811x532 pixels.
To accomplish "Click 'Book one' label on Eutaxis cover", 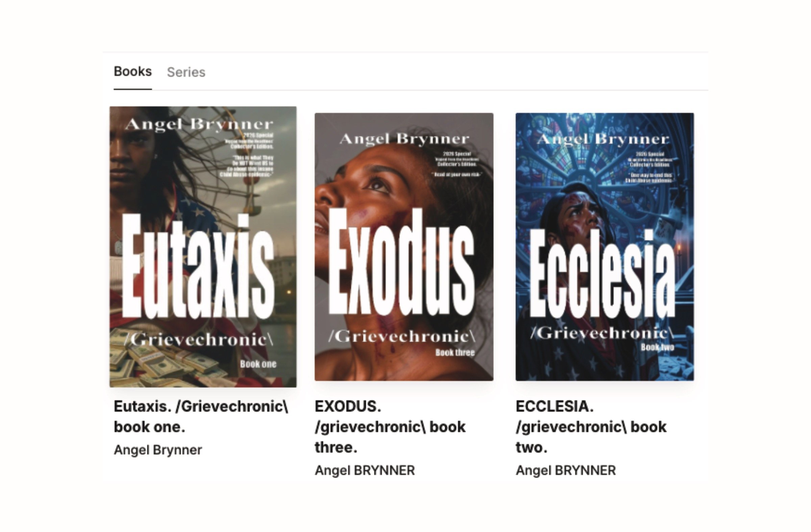I will coord(258,364).
